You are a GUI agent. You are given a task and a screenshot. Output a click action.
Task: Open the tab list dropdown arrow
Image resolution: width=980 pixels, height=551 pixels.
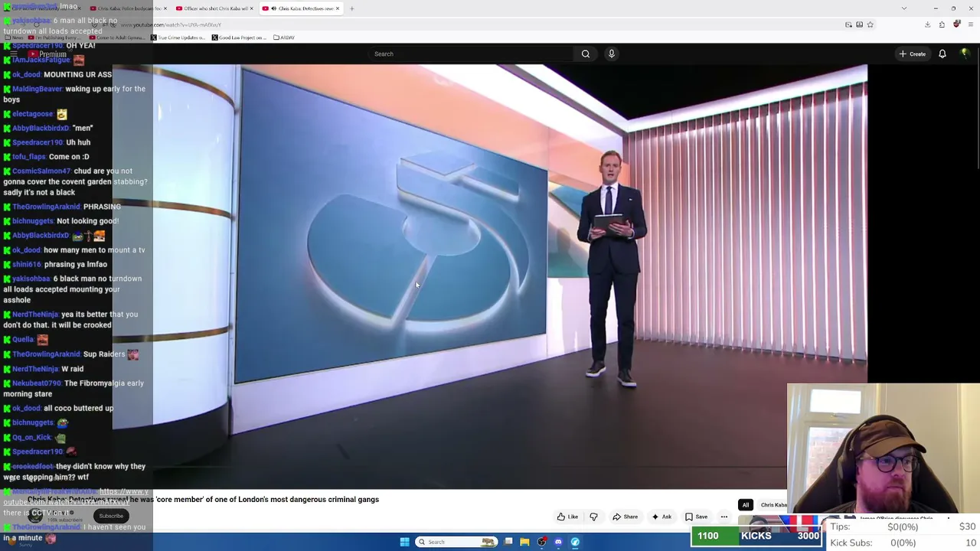click(904, 8)
